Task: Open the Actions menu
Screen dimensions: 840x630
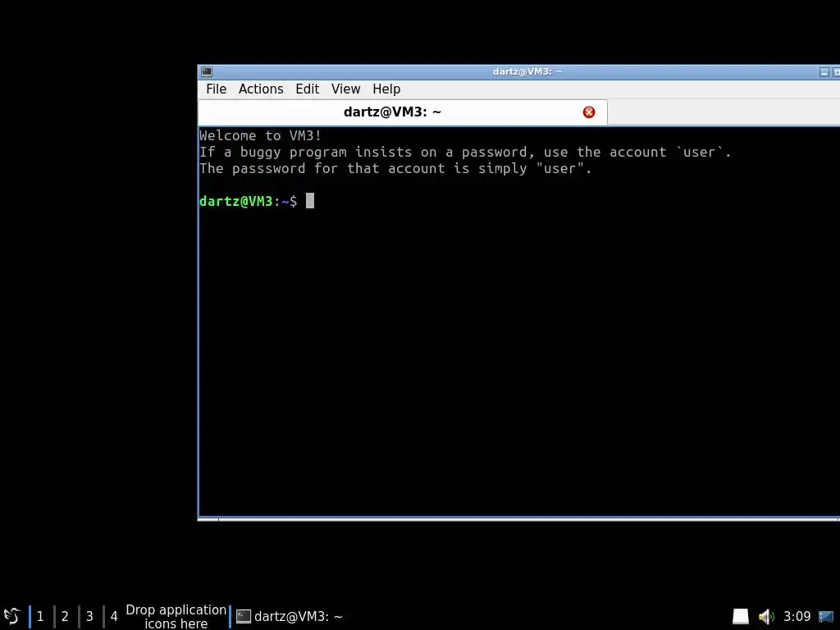Action: [261, 89]
